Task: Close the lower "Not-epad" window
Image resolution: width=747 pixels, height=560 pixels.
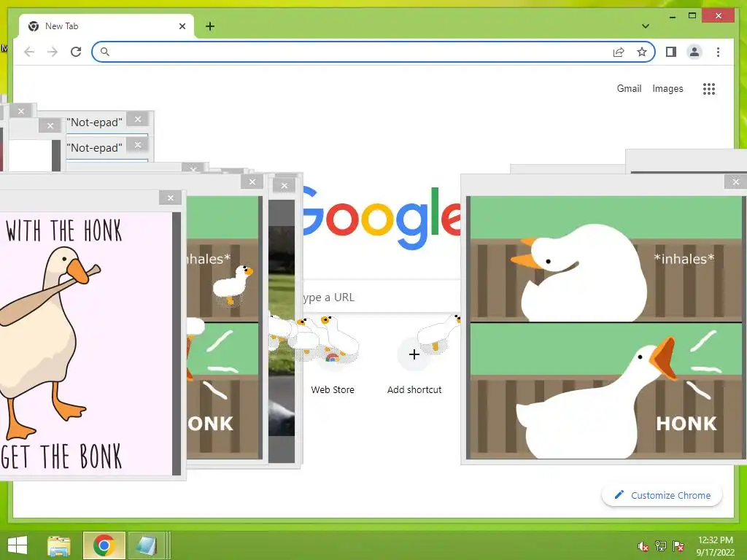Action: 138,145
